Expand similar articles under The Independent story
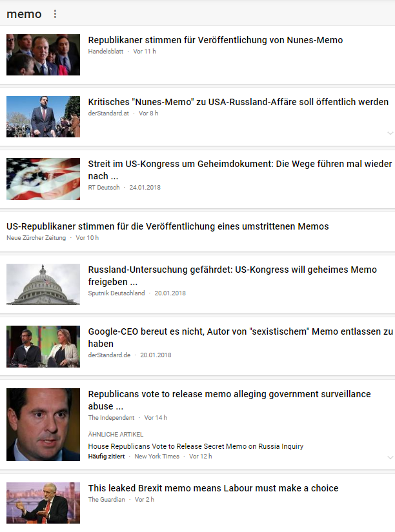Viewport: 395px width, 532px height. [x=390, y=457]
